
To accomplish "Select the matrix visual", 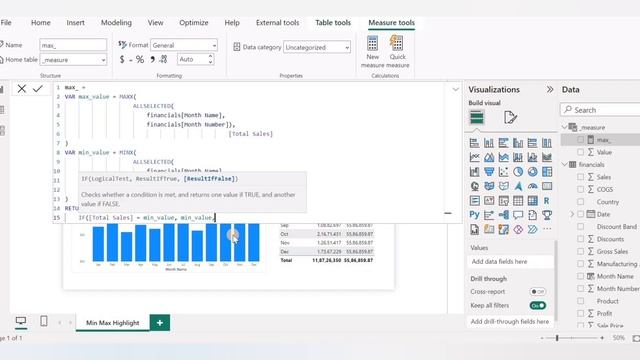I will (532, 200).
